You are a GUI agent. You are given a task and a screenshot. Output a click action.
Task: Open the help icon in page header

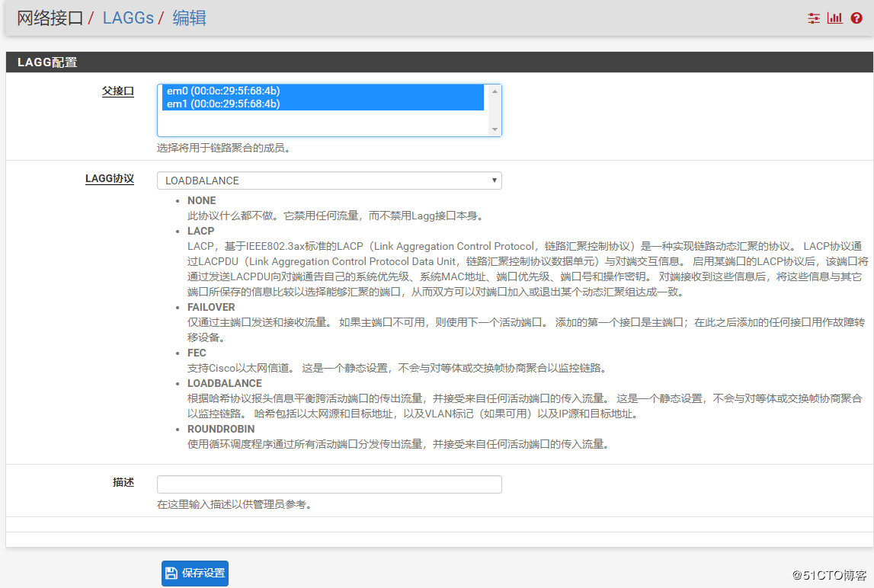pyautogui.click(x=856, y=18)
